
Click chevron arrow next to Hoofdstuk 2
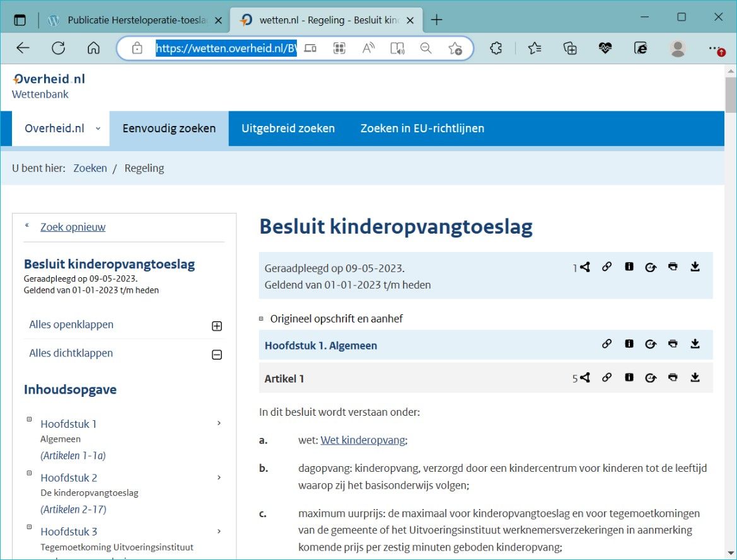tap(219, 477)
